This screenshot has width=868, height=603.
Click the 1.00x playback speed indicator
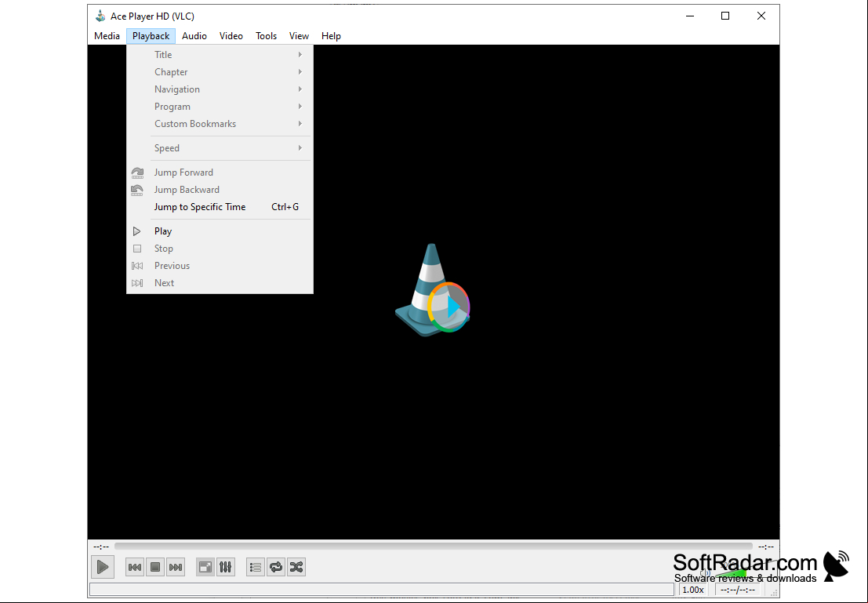(693, 590)
